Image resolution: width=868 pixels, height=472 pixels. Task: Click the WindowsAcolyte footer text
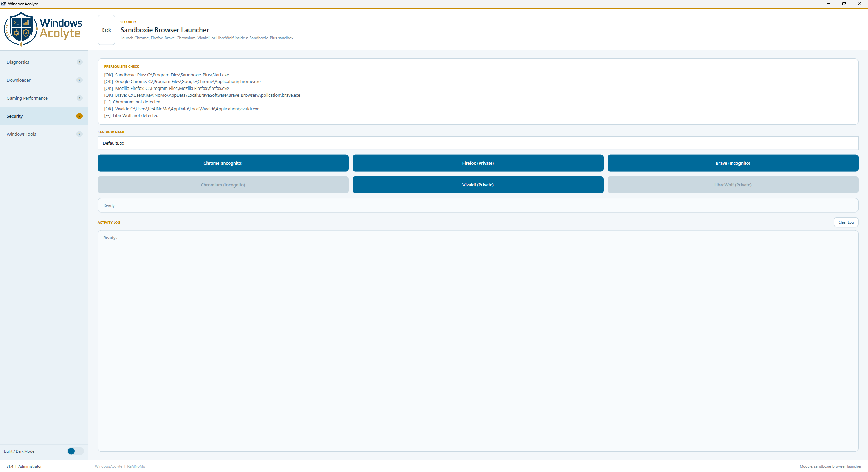pos(108,466)
